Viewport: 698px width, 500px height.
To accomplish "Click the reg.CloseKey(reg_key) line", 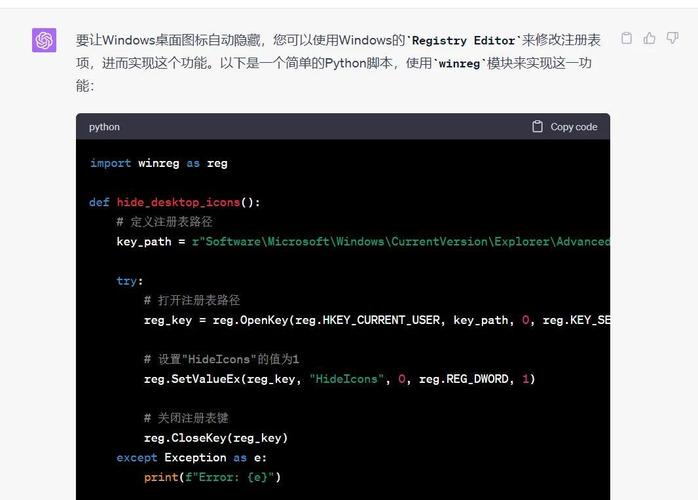I will coord(216,438).
